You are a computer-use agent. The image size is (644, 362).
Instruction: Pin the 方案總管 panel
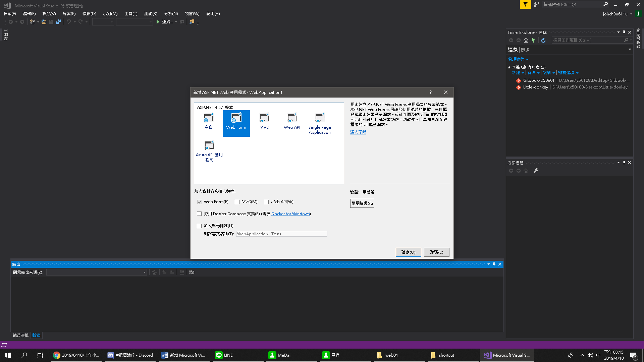624,163
